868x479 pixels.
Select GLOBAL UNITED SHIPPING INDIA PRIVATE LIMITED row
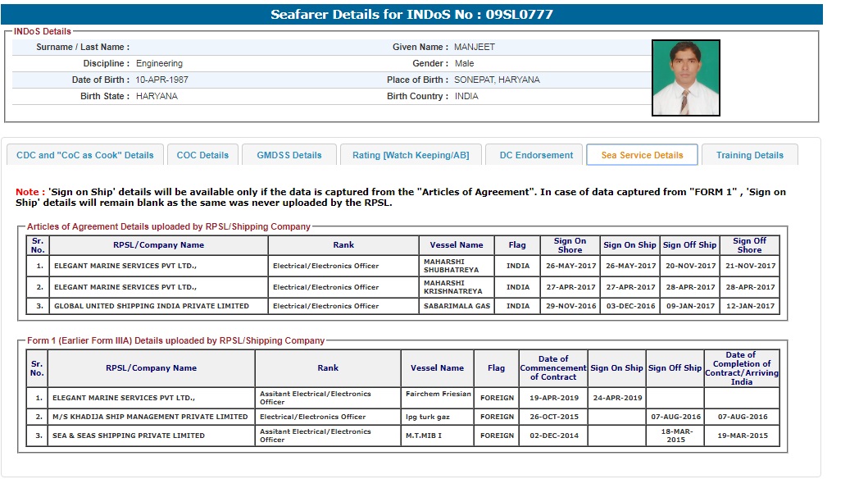point(152,306)
